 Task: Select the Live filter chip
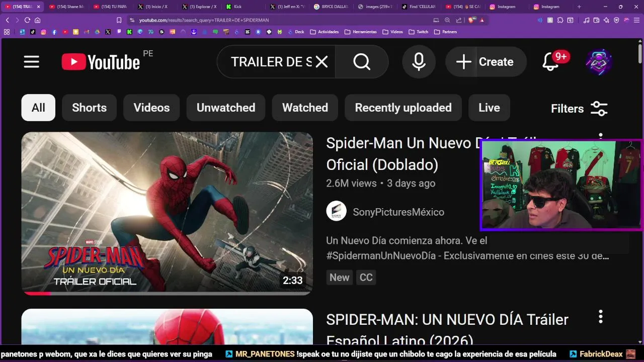[x=489, y=108]
